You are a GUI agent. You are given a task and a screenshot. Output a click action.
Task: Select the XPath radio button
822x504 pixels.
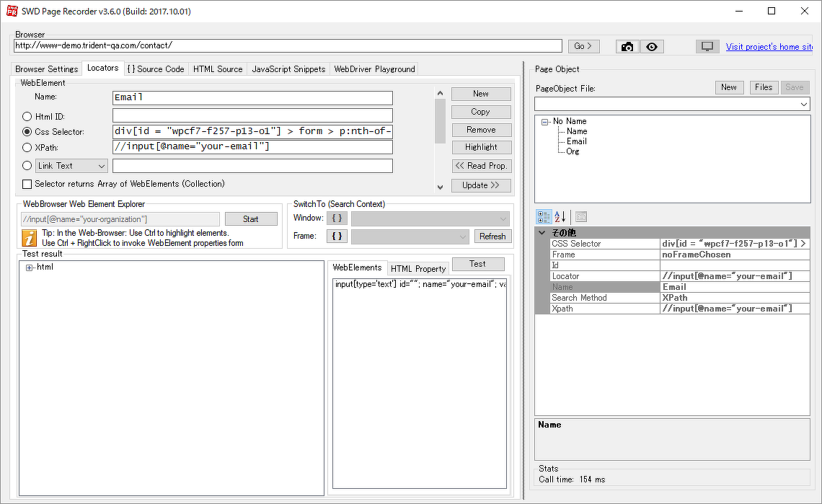click(x=27, y=149)
